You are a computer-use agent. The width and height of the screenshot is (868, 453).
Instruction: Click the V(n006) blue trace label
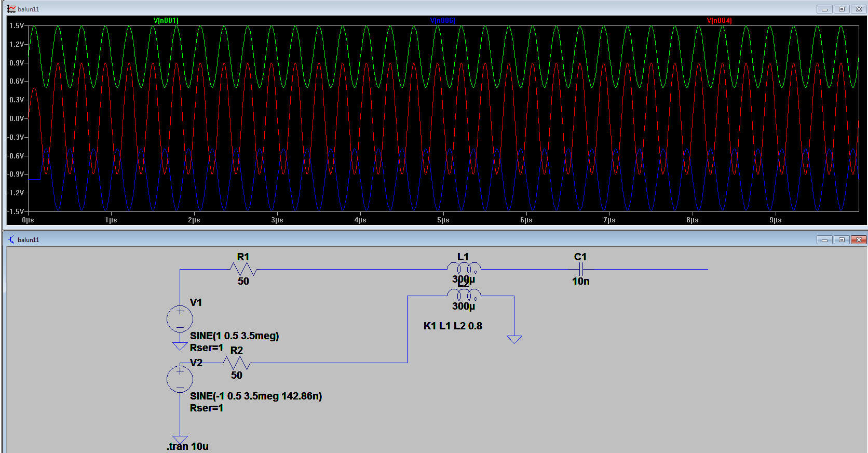(443, 21)
